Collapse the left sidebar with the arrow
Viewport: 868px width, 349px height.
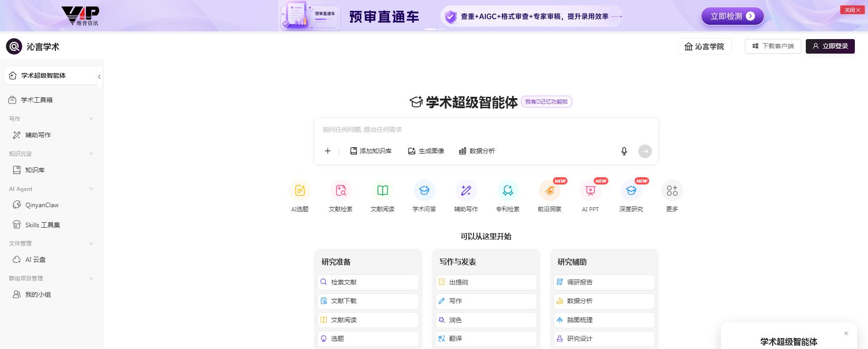coord(99,77)
